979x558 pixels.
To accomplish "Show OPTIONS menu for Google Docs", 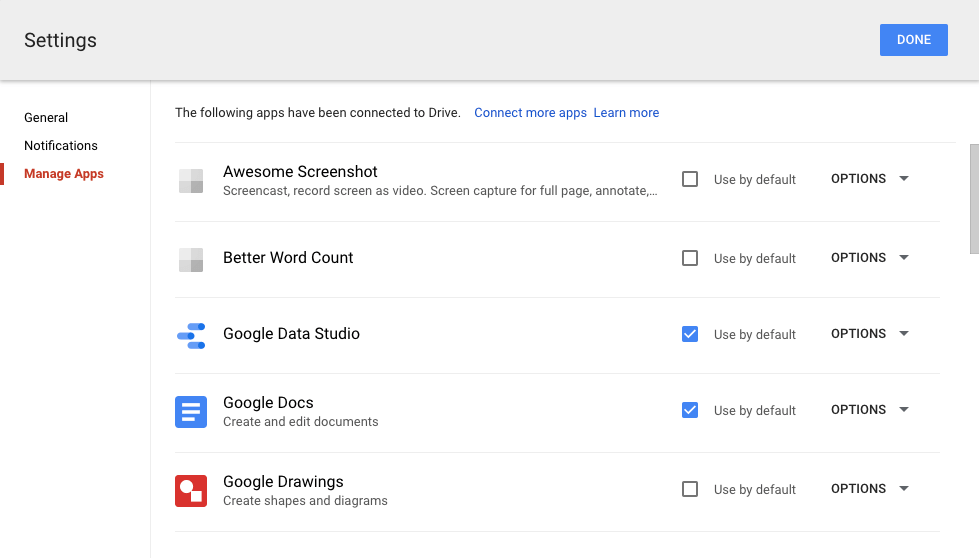I will tap(870, 410).
